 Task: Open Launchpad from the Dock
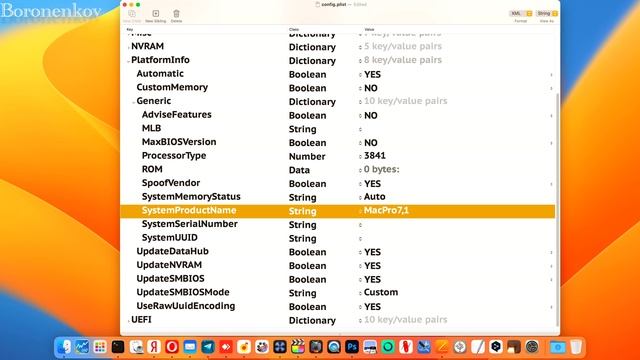coord(100,347)
